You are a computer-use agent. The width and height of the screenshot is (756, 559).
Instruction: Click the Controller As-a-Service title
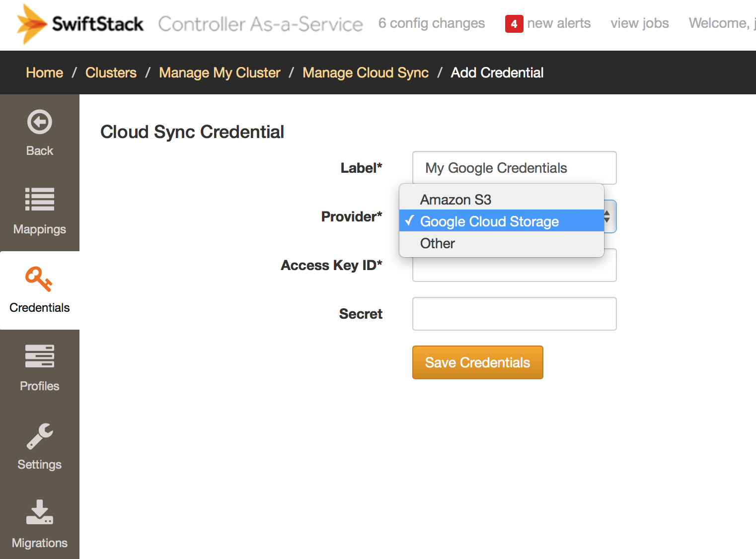coord(260,24)
